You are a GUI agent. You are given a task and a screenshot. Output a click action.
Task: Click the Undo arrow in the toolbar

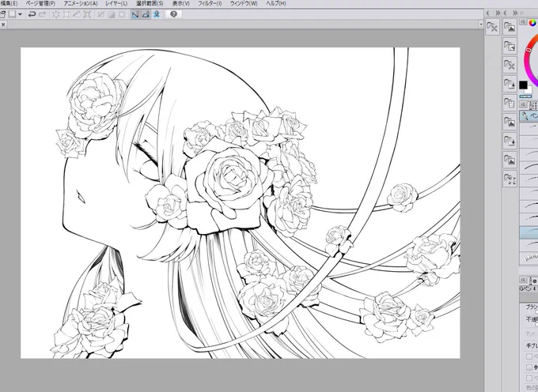tap(32, 14)
